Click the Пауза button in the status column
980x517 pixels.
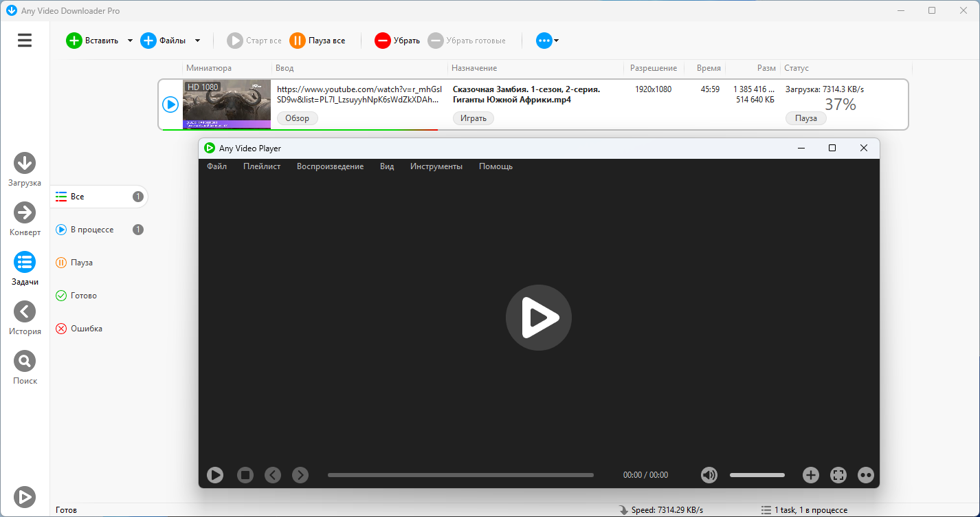pyautogui.click(x=805, y=118)
